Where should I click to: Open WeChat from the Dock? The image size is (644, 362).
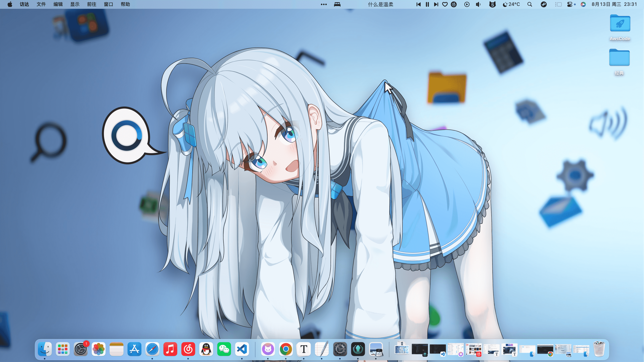(x=224, y=349)
